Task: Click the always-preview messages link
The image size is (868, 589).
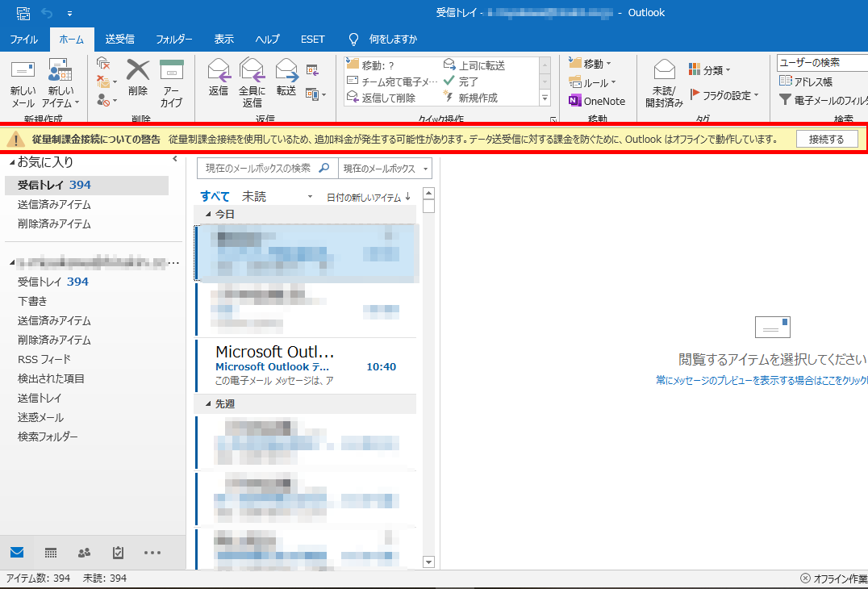Action: [x=762, y=380]
